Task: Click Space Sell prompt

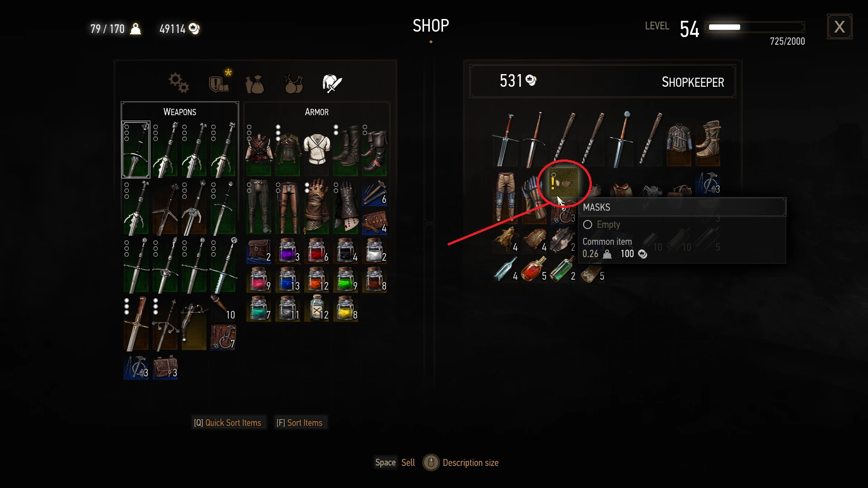Action: pyautogui.click(x=395, y=463)
